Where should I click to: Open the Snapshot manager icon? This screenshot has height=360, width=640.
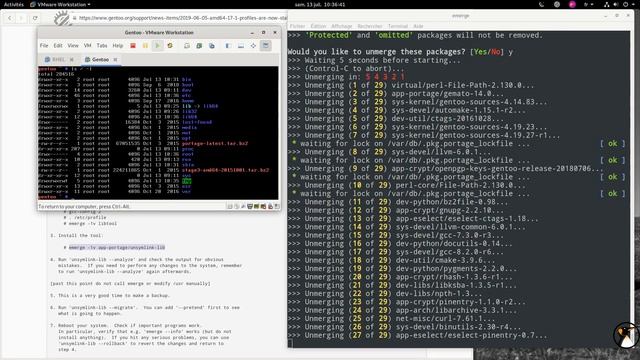pos(211,46)
